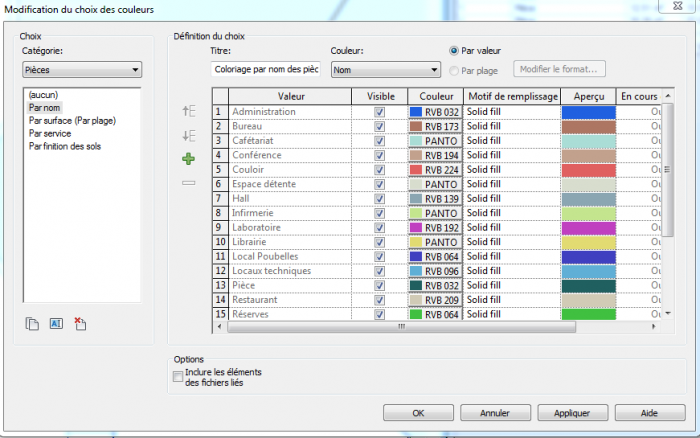
Task: Choose Par finition des sols scheme
Action: coord(65,146)
